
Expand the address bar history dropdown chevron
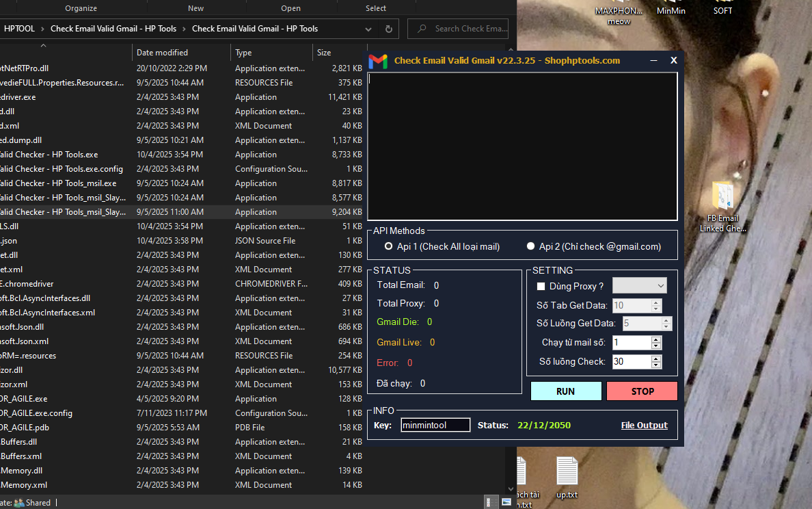click(x=369, y=29)
